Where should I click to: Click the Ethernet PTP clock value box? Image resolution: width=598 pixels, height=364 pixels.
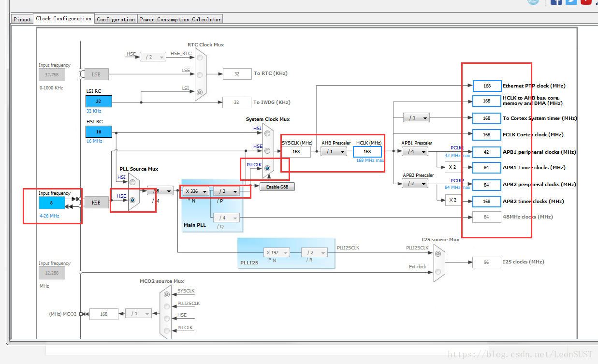coord(487,86)
